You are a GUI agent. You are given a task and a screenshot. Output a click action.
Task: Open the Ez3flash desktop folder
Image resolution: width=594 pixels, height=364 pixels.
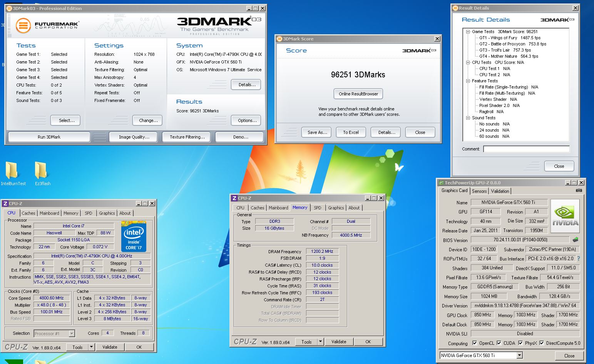coord(42,174)
